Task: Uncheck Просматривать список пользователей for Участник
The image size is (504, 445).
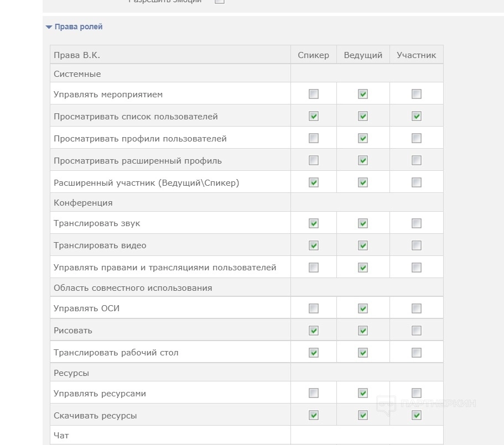Action: point(417,116)
